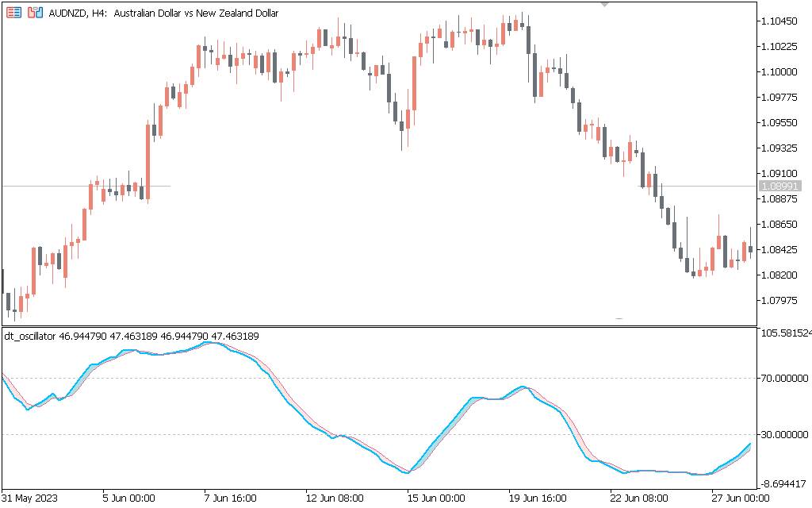The height and width of the screenshot is (508, 812).
Task: Click the 12 Jun 08:00 time label
Action: (x=334, y=498)
